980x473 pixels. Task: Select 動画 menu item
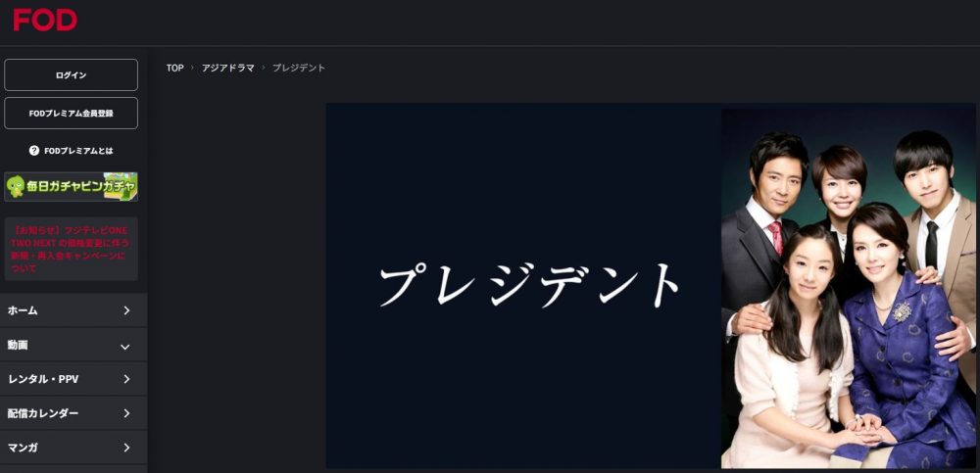tap(73, 345)
